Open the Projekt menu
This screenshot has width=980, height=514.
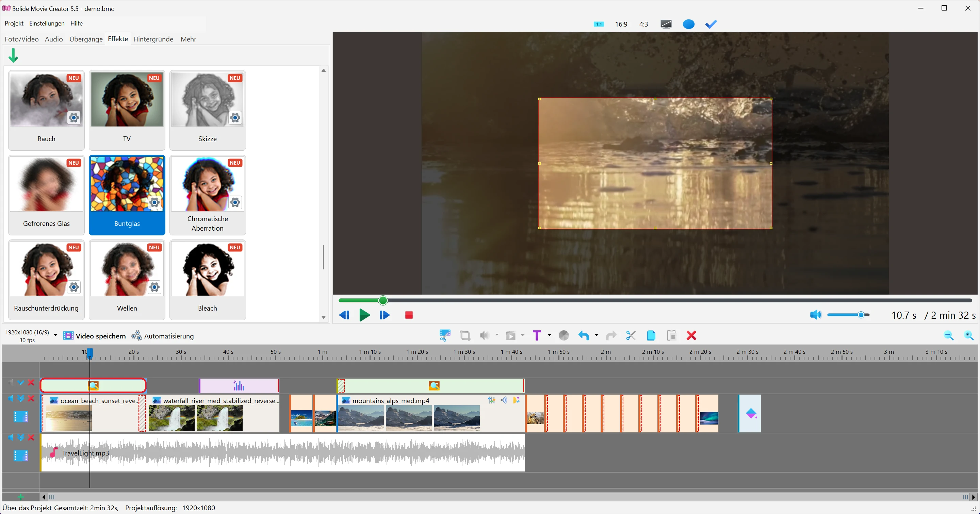click(14, 23)
